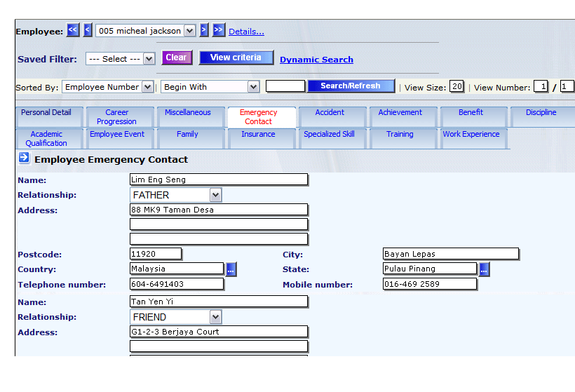Screen dimensions: 575x392
Task: Jump to last employee record button
Action: [x=219, y=30]
